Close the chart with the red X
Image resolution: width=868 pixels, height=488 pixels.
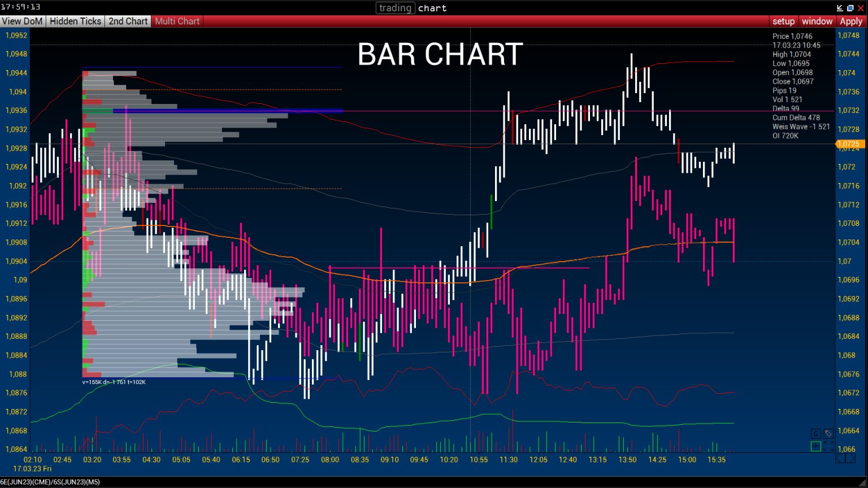coord(861,8)
